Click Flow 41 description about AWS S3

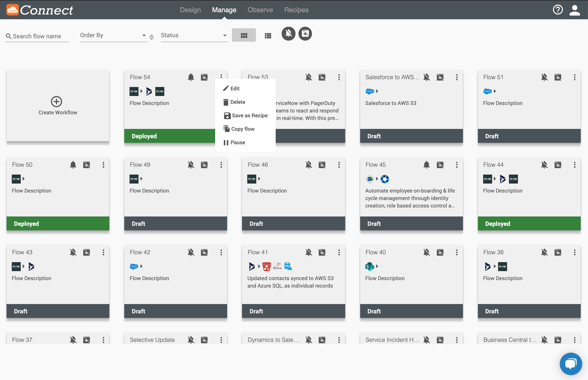(x=290, y=282)
